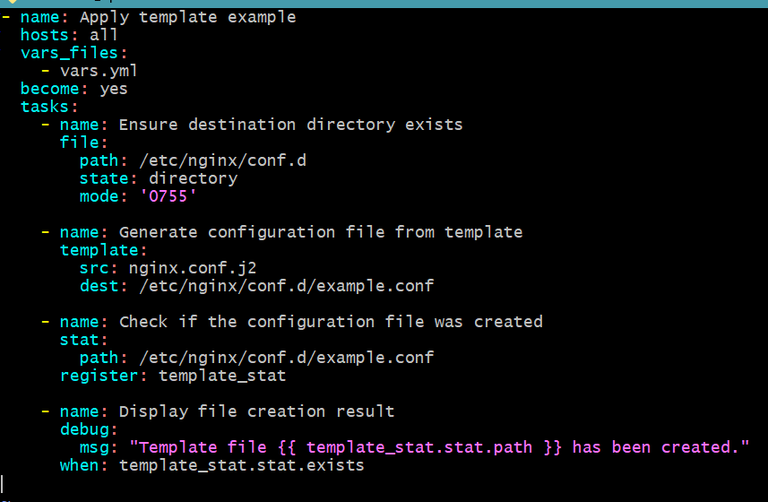Click 'Generate configuration file from template' text
Image resolution: width=768 pixels, height=502 pixels.
(x=320, y=232)
